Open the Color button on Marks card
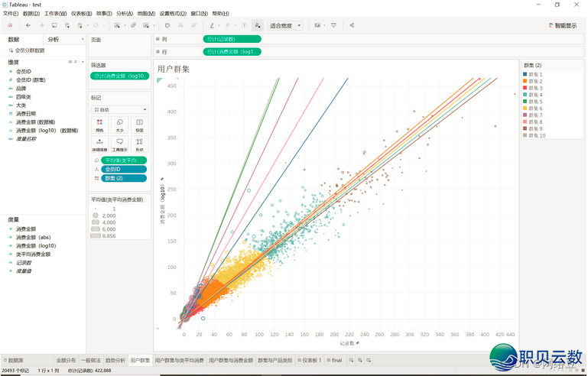588x376 pixels. pos(100,124)
